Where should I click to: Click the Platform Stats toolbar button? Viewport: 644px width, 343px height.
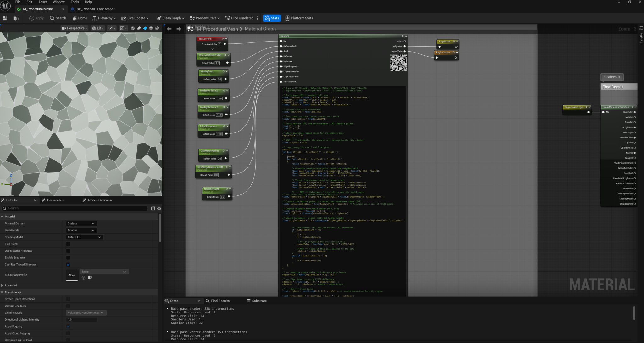(x=299, y=18)
